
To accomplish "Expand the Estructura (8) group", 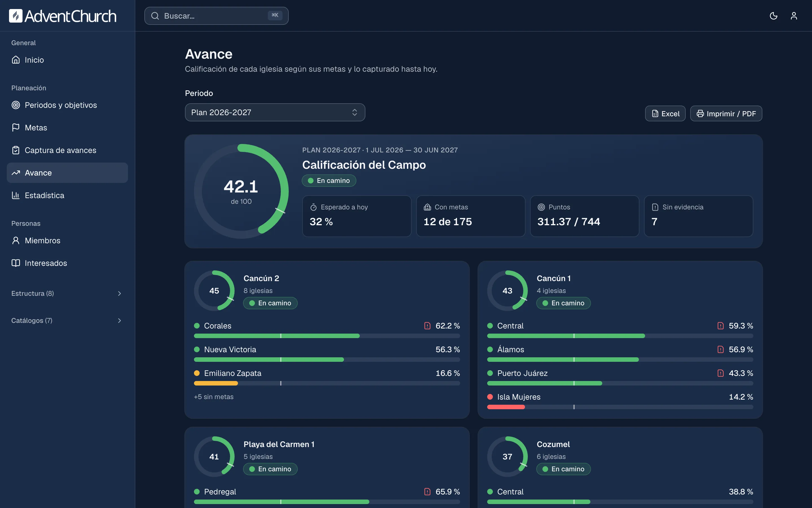I will coord(67,293).
